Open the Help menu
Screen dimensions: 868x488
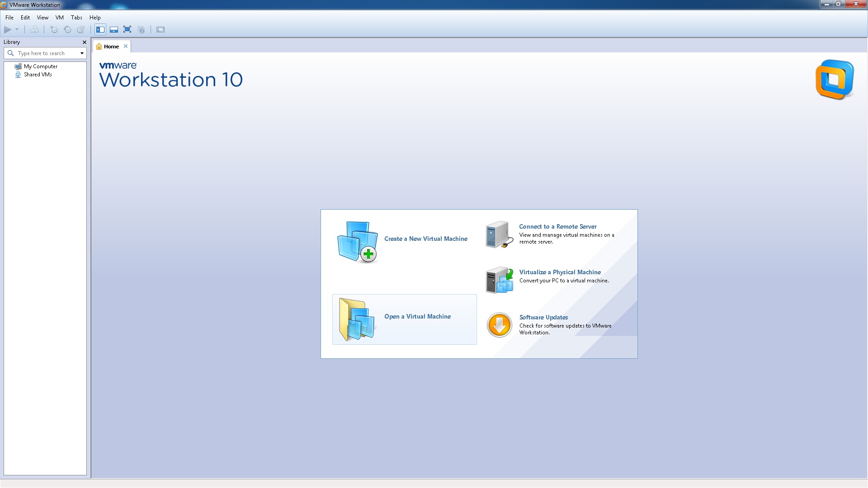[95, 18]
